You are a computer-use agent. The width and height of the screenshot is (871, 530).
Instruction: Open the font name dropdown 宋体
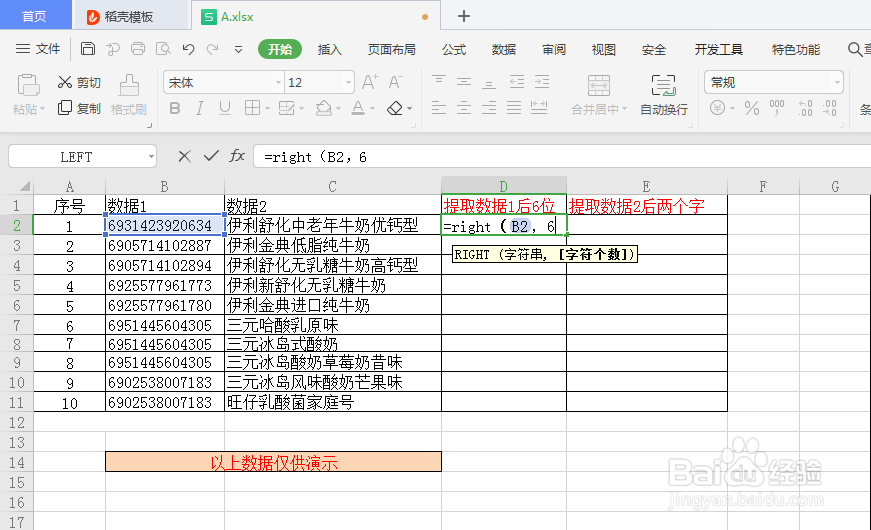click(x=278, y=83)
